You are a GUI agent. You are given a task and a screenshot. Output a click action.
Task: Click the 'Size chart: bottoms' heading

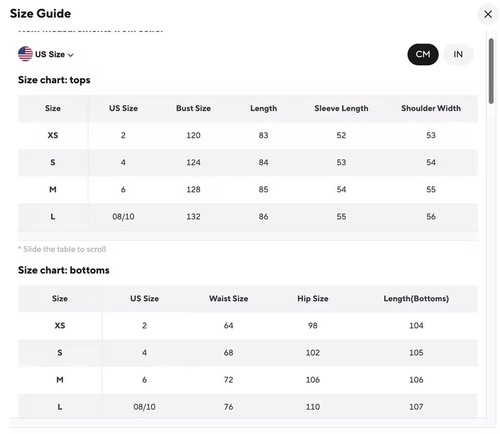pyautogui.click(x=64, y=270)
